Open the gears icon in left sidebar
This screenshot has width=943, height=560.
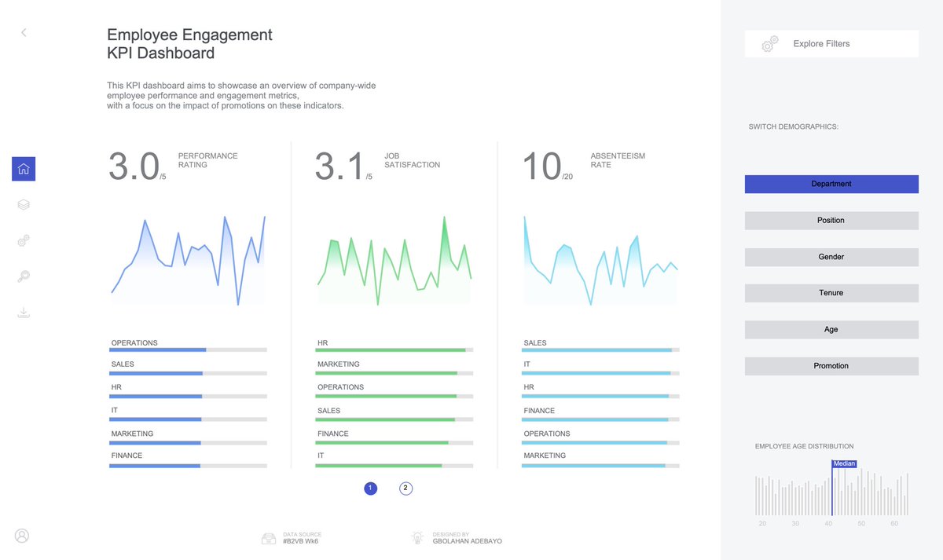pyautogui.click(x=24, y=240)
